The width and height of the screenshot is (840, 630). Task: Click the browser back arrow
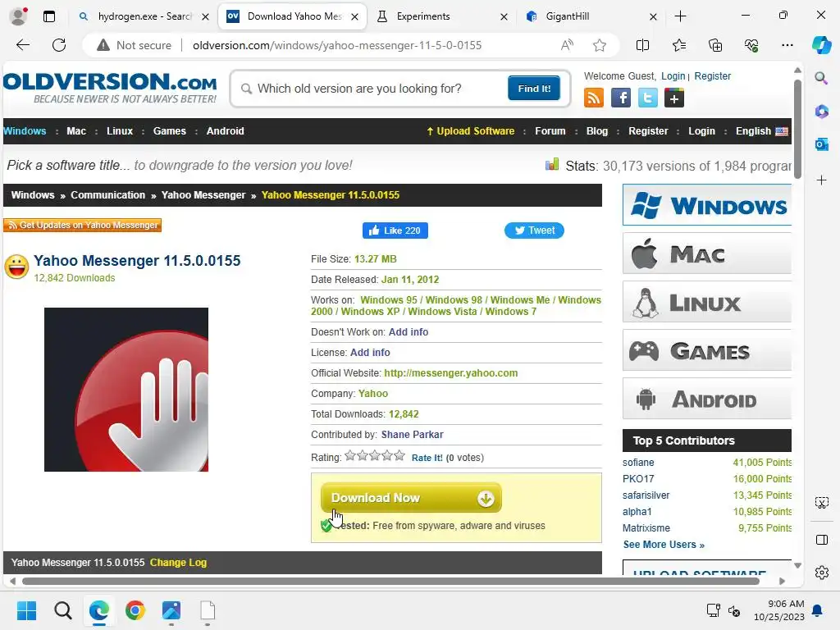pyautogui.click(x=23, y=45)
